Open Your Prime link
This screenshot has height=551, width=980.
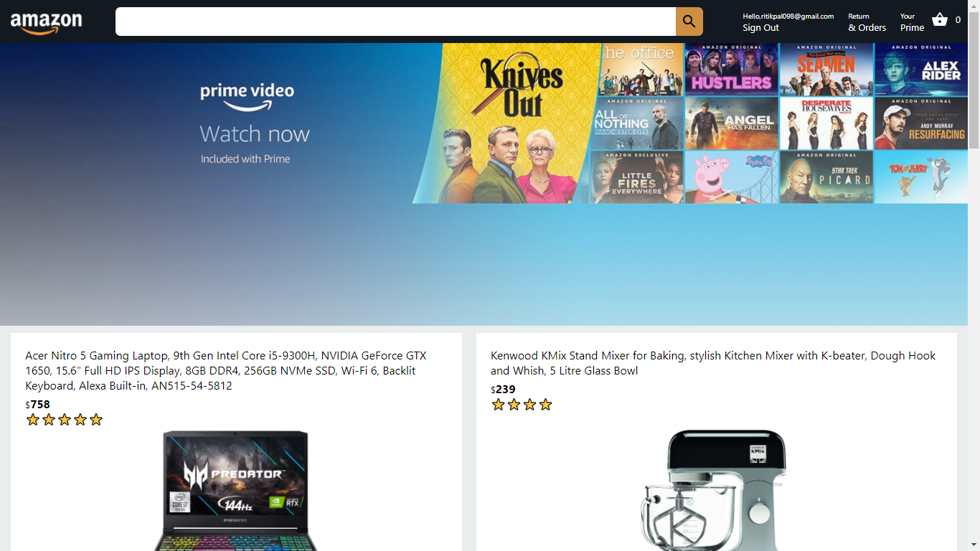912,22
